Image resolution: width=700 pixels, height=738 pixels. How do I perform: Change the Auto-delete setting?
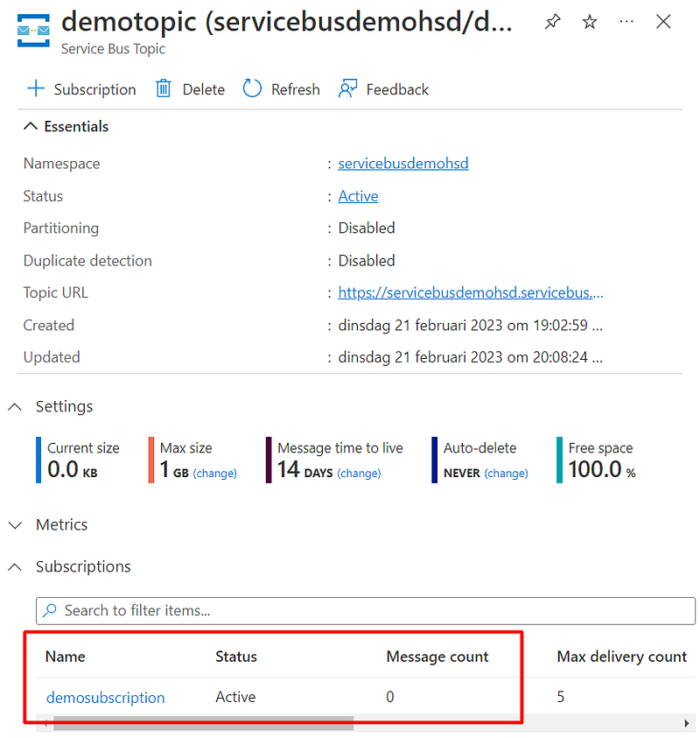[506, 473]
